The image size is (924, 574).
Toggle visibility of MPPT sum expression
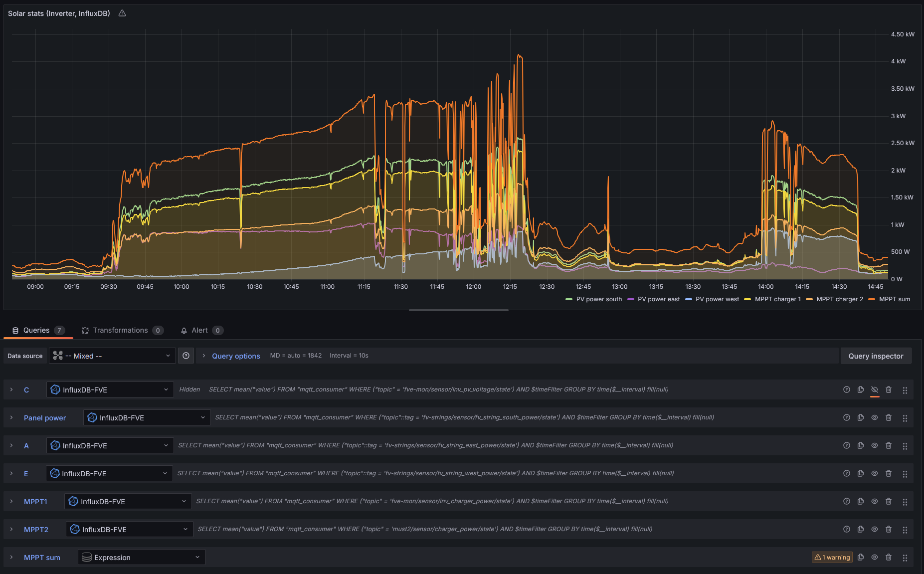875,557
